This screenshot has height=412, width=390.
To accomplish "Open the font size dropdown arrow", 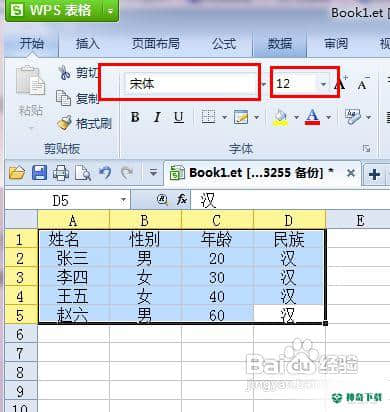I will [x=323, y=84].
